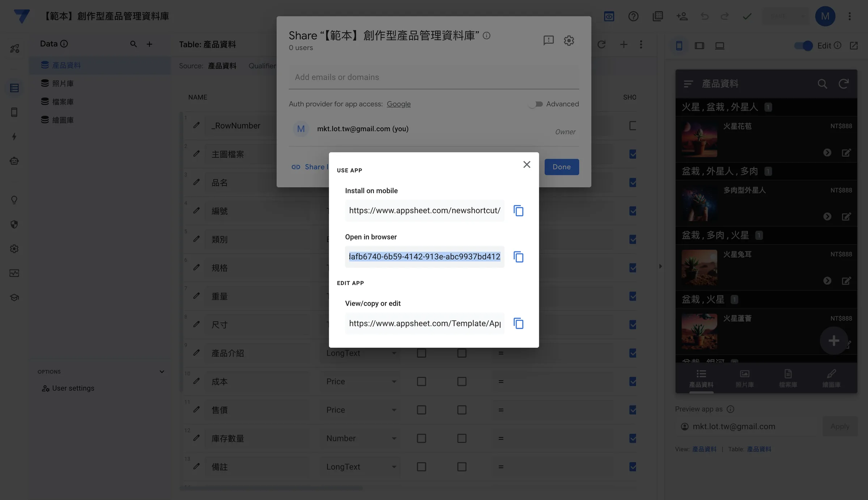Toggle first checkbox in 庫存數量 row

pos(421,438)
